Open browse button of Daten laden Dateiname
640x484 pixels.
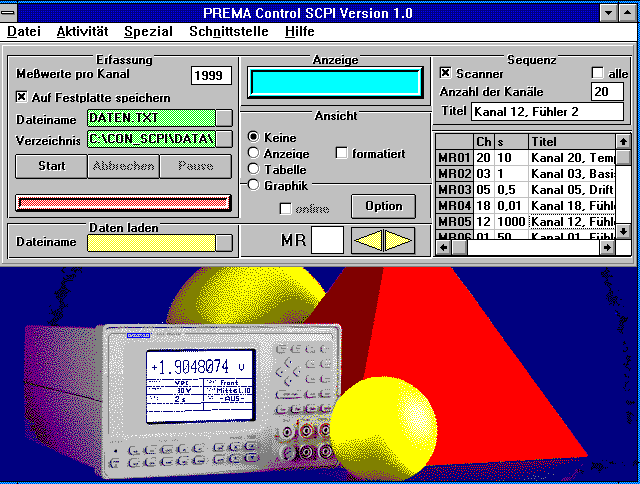[224, 243]
